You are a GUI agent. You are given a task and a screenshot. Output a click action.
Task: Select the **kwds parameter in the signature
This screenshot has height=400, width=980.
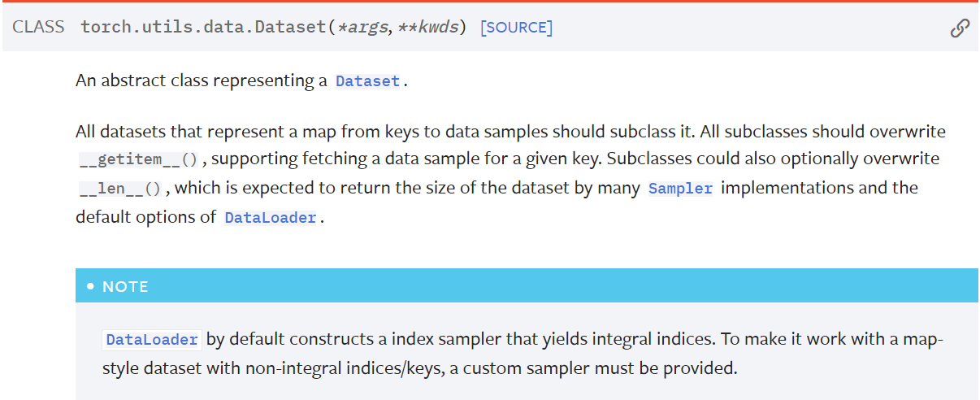(428, 27)
